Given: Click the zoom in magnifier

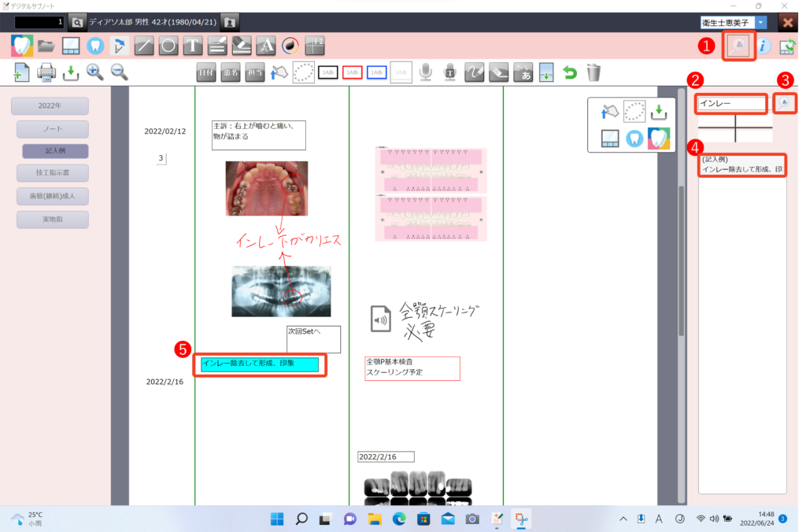Looking at the screenshot, I should (x=95, y=72).
